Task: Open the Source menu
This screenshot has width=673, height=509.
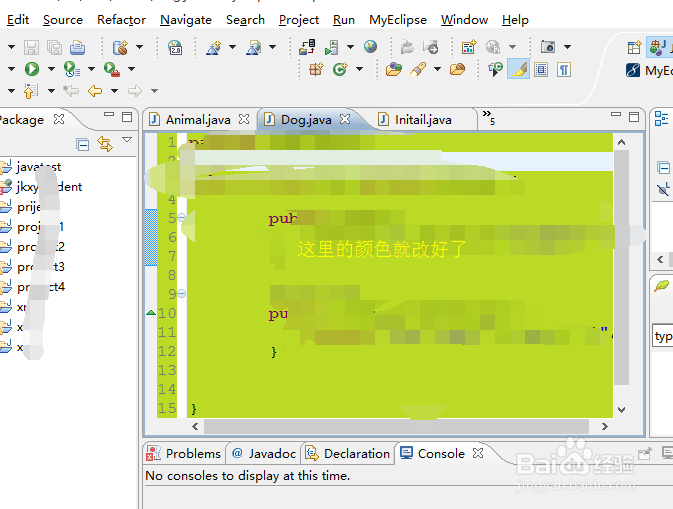Action: (x=63, y=20)
